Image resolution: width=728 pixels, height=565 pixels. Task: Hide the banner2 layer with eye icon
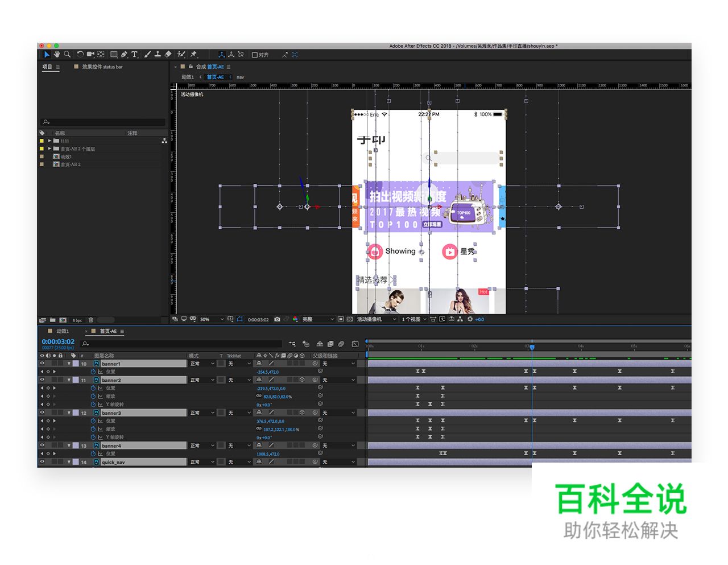(x=42, y=380)
